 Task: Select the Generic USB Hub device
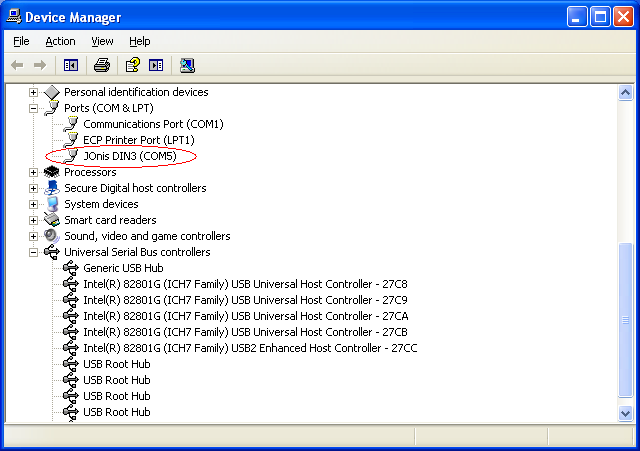(x=123, y=268)
